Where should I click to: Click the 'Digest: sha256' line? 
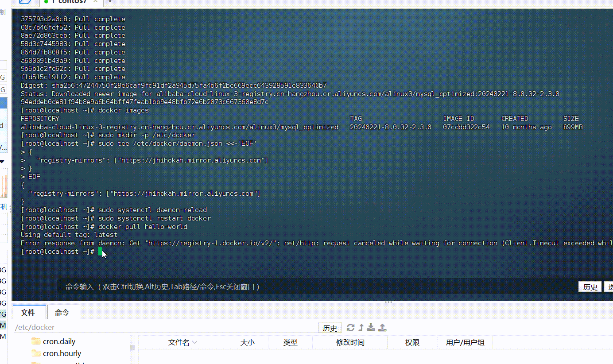click(x=174, y=85)
